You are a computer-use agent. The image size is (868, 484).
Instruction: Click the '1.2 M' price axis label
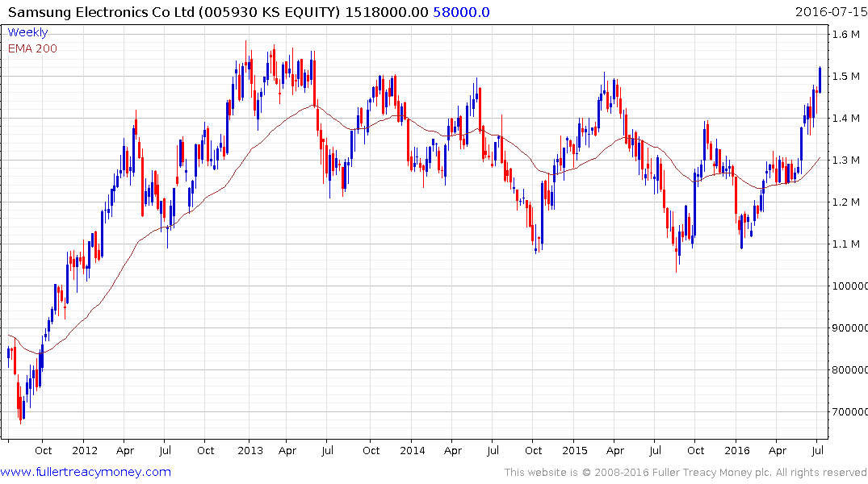click(846, 202)
